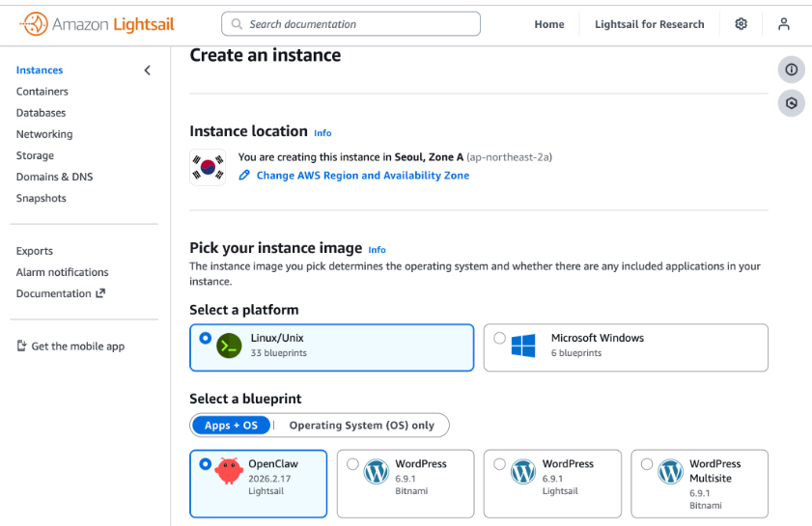Click the OpenClaw red mascot icon
812x526 pixels.
(x=229, y=471)
